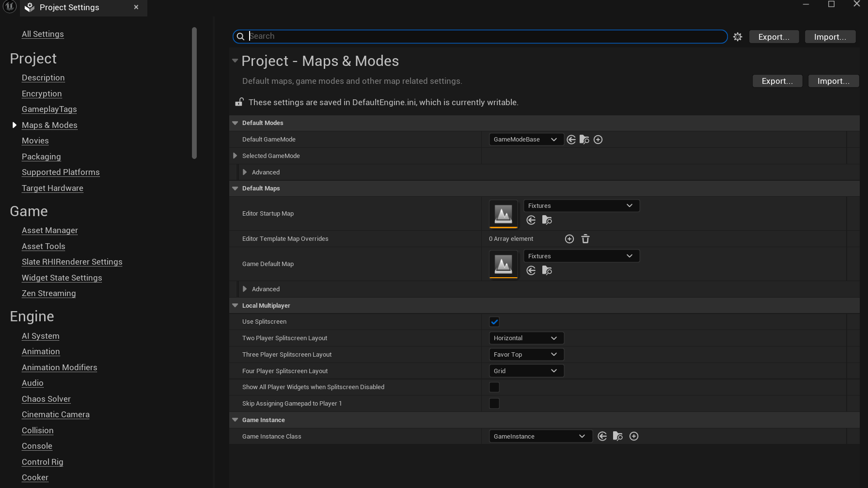Open Slate RHIRenderer Settings
Image resolution: width=868 pixels, height=488 pixels.
[72, 262]
